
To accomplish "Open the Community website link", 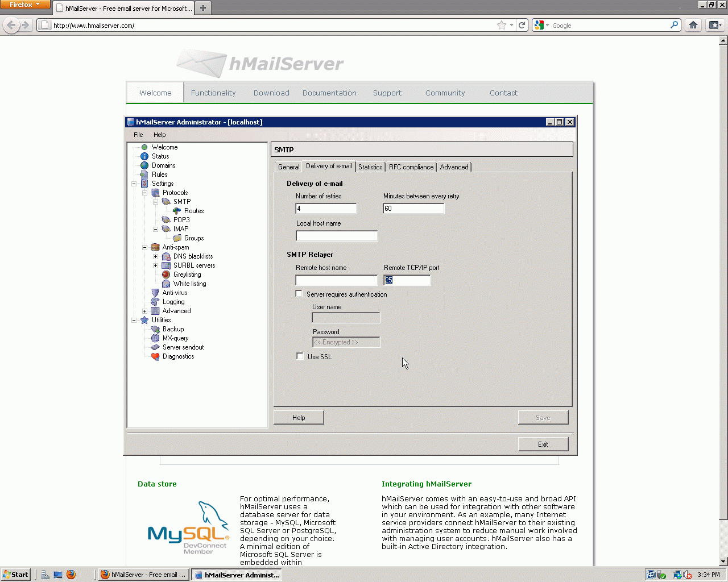I will click(x=445, y=93).
